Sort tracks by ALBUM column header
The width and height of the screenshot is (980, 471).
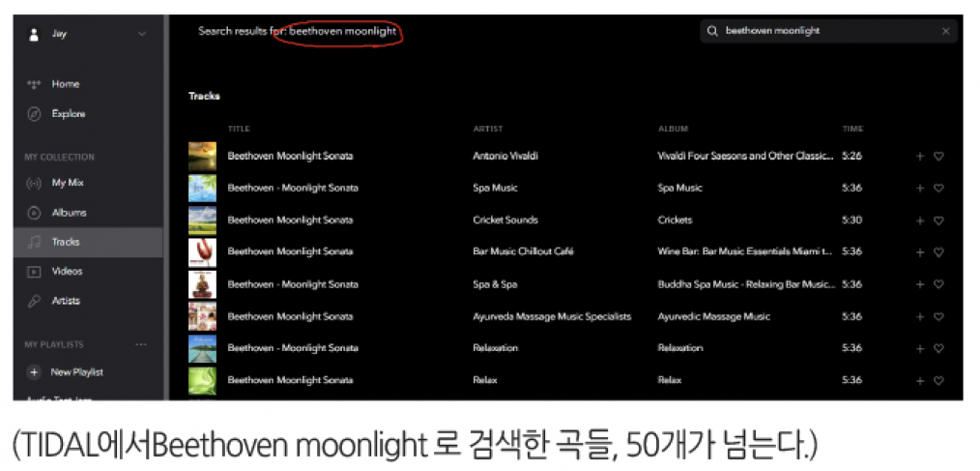pos(673,129)
